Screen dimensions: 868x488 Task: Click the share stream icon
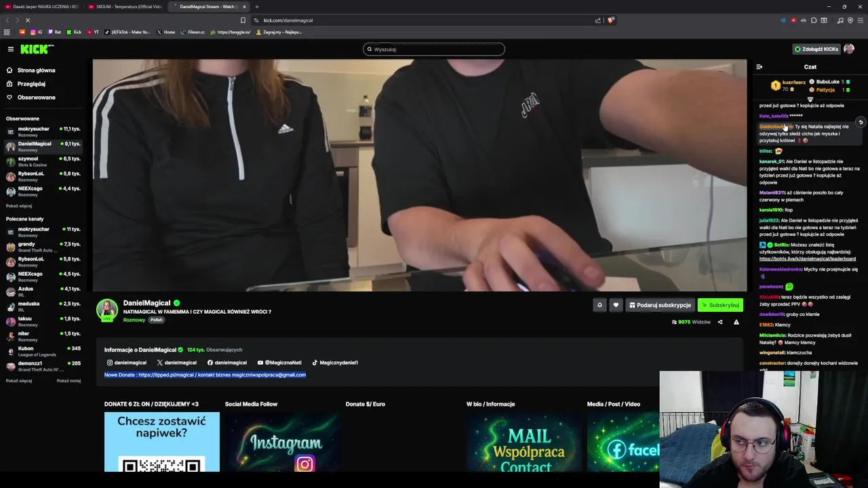tap(720, 322)
